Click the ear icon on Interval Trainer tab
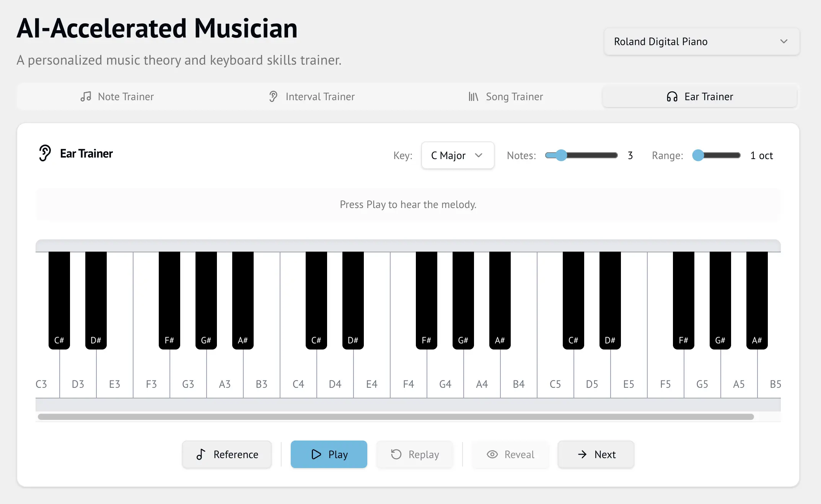Screen dimensions: 821x504 click(x=273, y=96)
